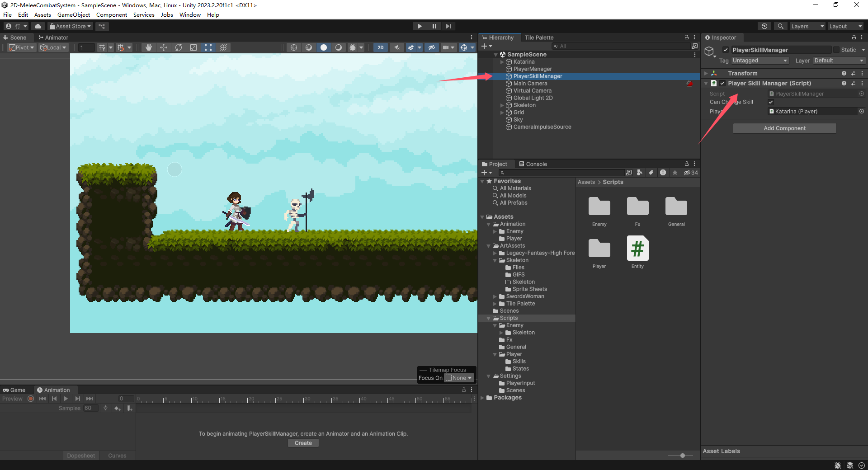Toggle scene visibility hidden objects button
The height and width of the screenshot is (470, 868).
tap(432, 47)
